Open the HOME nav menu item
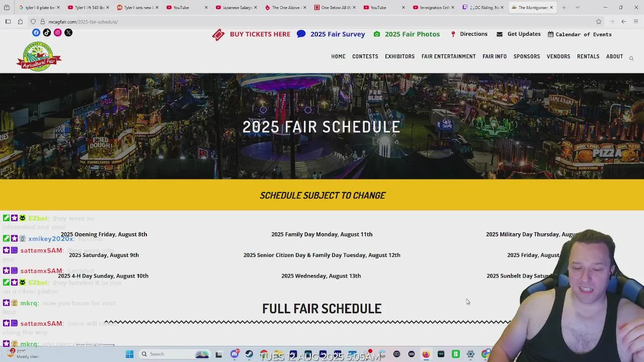The height and width of the screenshot is (362, 644). click(x=338, y=56)
